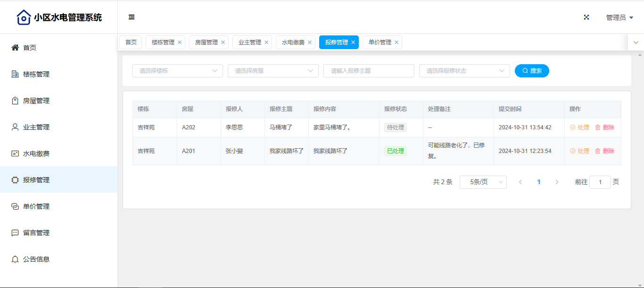Open 留言管理 in the sidebar

(36, 233)
